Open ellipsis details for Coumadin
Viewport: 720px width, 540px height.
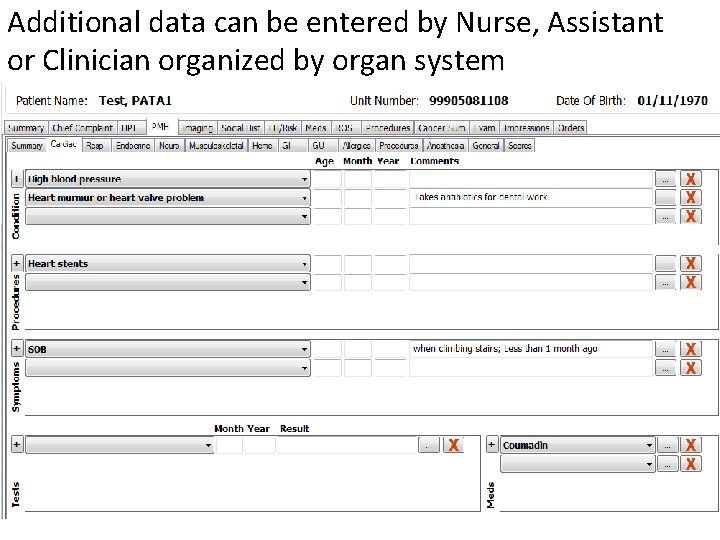[x=668, y=445]
